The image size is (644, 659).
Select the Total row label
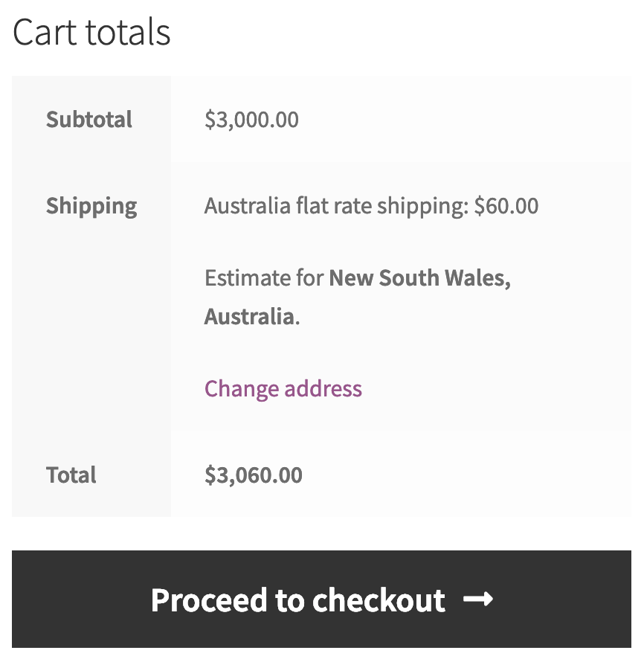click(x=71, y=475)
